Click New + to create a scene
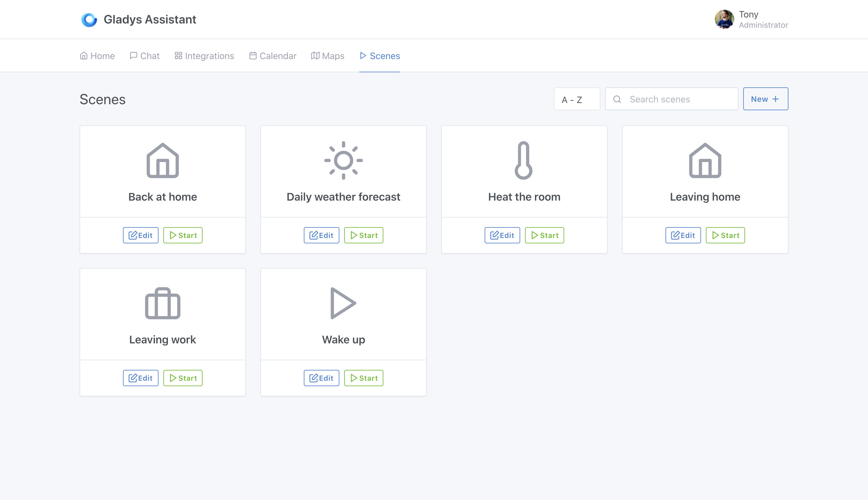 coord(766,99)
